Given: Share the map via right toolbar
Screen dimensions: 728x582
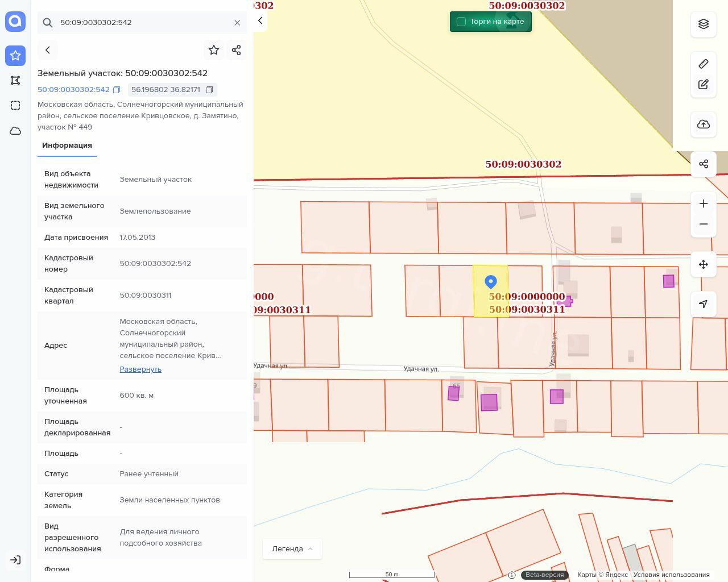Looking at the screenshot, I should pyautogui.click(x=704, y=164).
